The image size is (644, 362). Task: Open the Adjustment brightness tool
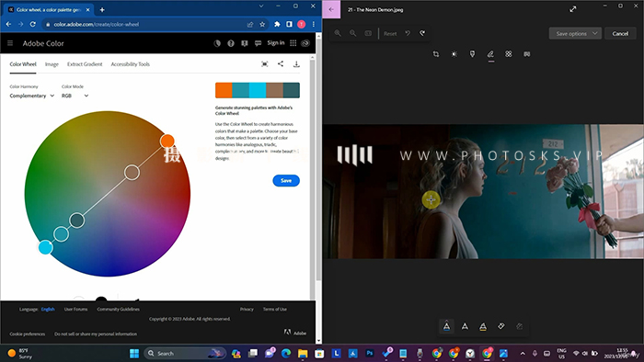click(x=454, y=54)
